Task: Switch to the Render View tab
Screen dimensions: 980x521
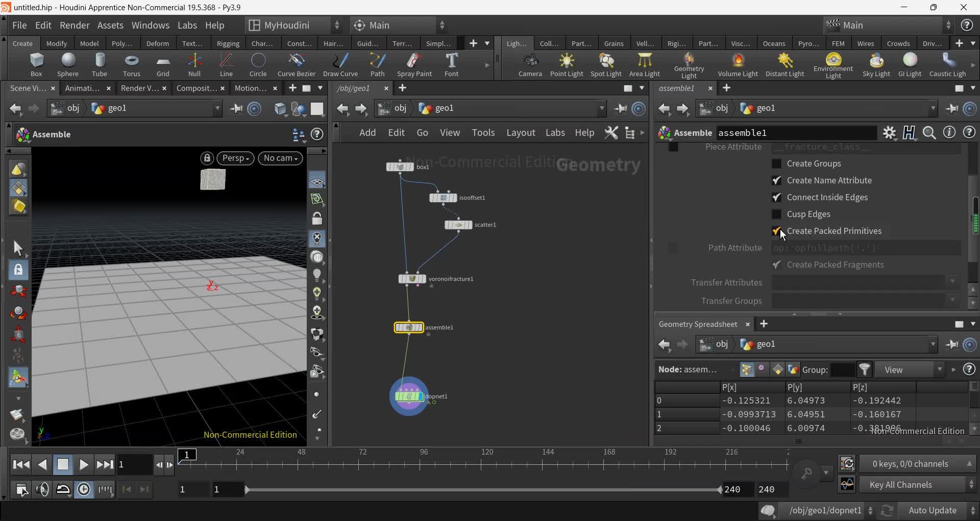Action: pyautogui.click(x=140, y=88)
